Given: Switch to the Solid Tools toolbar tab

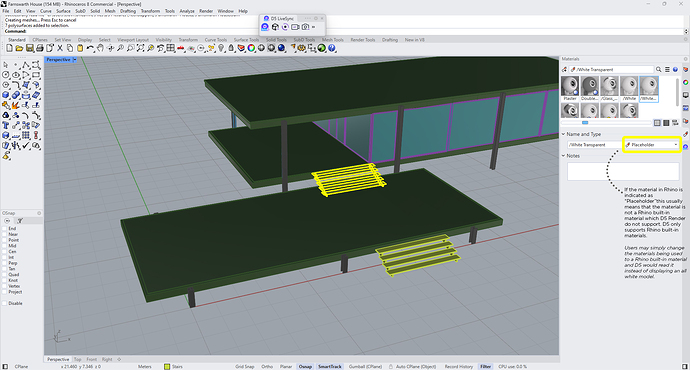Looking at the screenshot, I should (276, 40).
